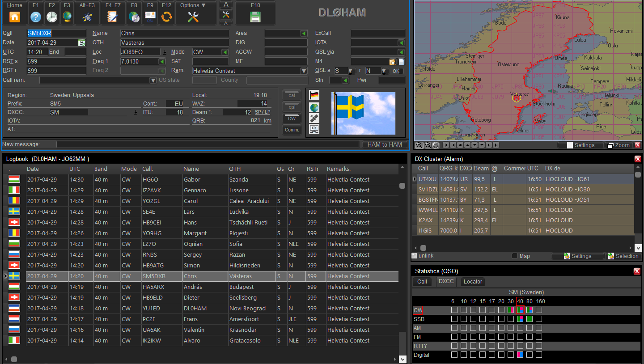The width and height of the screenshot is (644, 364).
Task: Save the QSO with F10 floppy icon
Action: [x=255, y=13]
